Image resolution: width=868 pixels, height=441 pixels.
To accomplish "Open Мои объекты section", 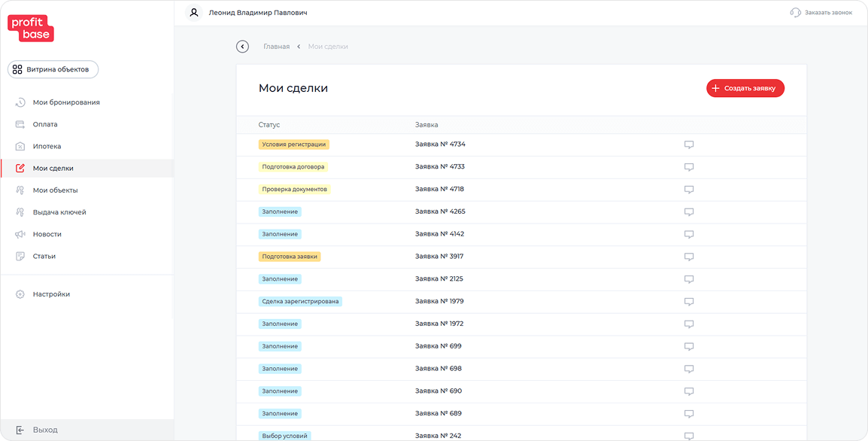I will tap(87, 190).
